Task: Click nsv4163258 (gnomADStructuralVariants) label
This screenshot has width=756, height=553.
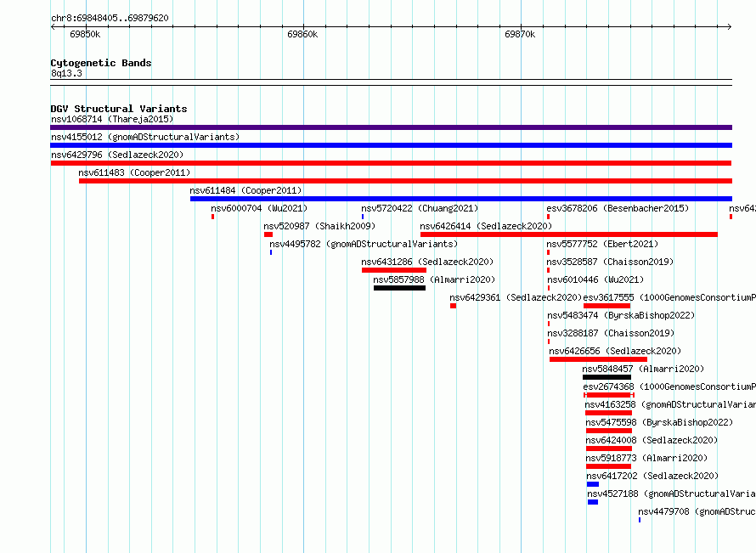Action: point(670,404)
